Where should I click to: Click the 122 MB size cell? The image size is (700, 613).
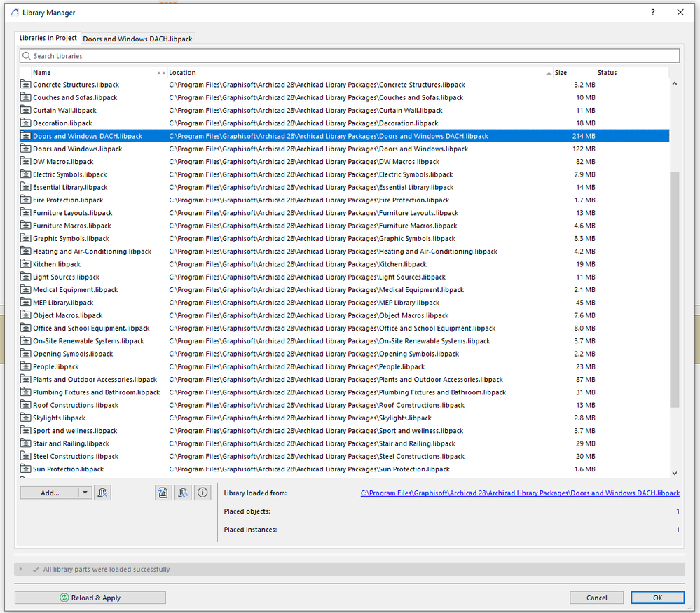584,149
